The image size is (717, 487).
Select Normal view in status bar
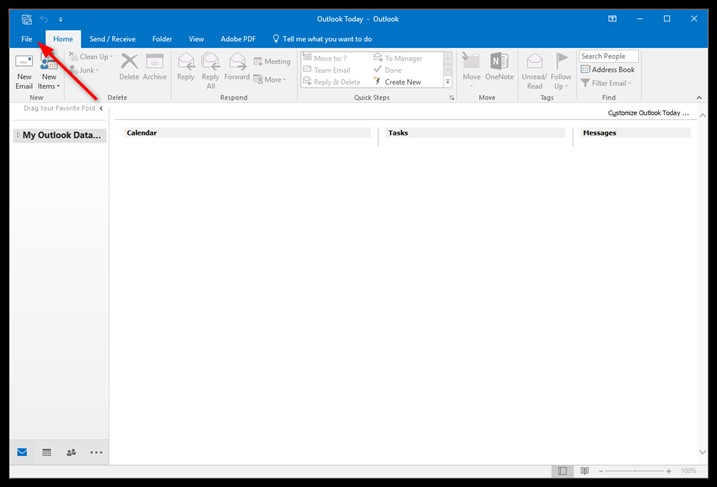[x=562, y=471]
